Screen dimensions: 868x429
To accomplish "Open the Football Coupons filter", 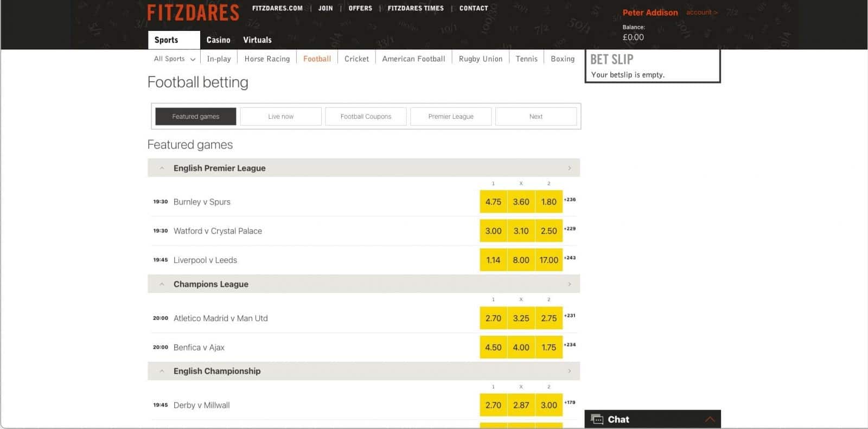I will tap(366, 117).
